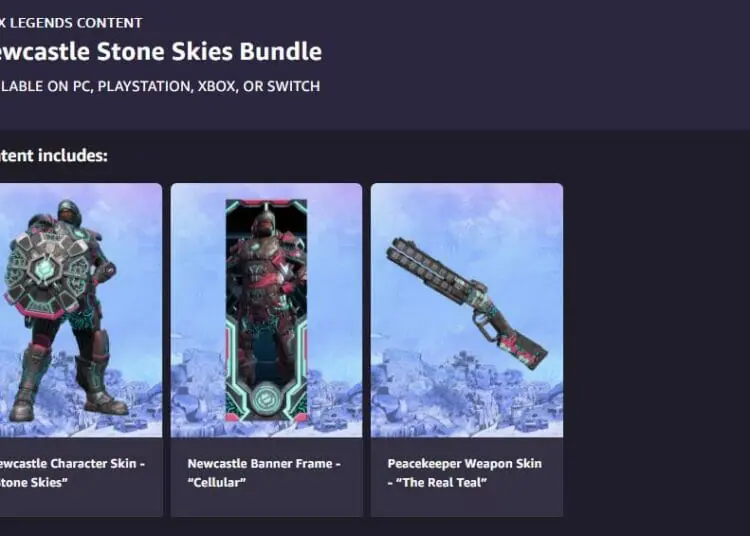Click the "Stone Skies" character skin caption
This screenshot has width=750, height=536.
pos(72,473)
